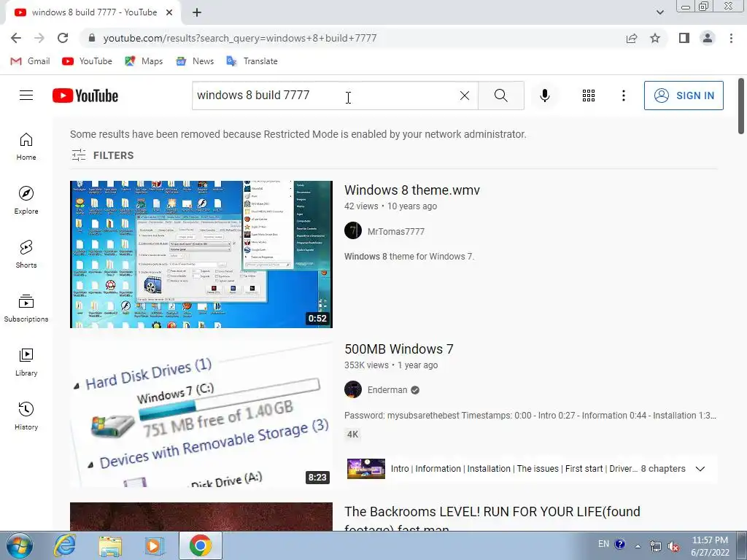The width and height of the screenshot is (747, 560).
Task: Open a new browser tab
Action: 197,12
